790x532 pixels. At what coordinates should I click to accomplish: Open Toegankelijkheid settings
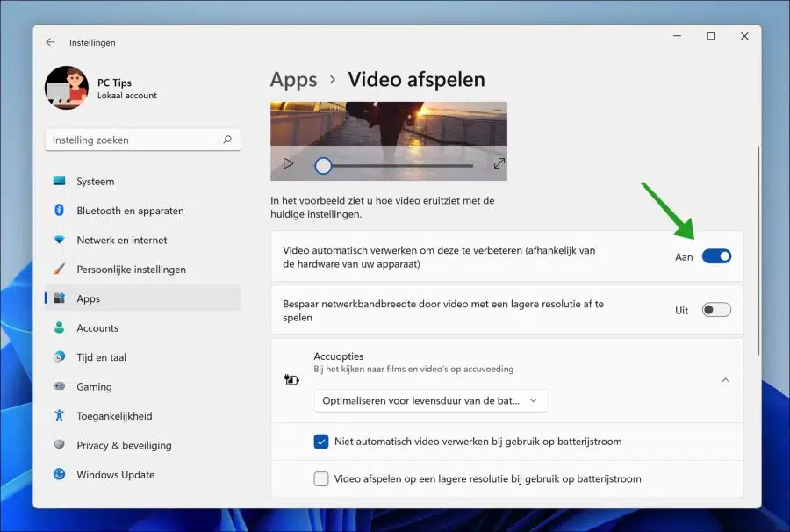142,415
